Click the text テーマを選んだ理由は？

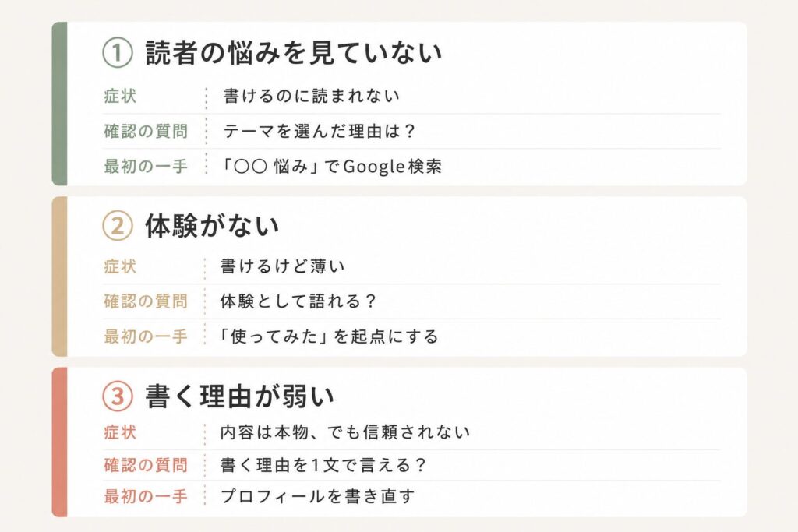[320, 131]
